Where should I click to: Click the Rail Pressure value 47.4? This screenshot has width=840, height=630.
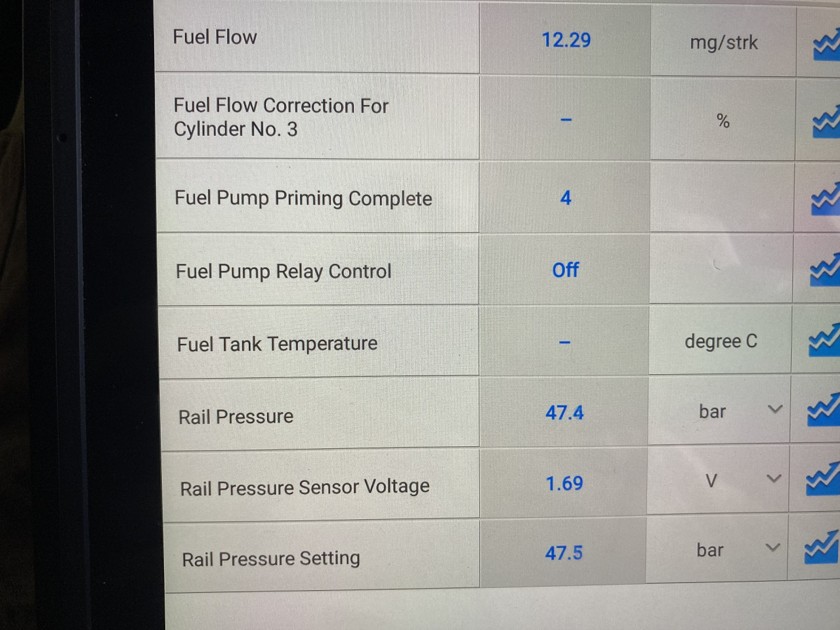point(564,413)
